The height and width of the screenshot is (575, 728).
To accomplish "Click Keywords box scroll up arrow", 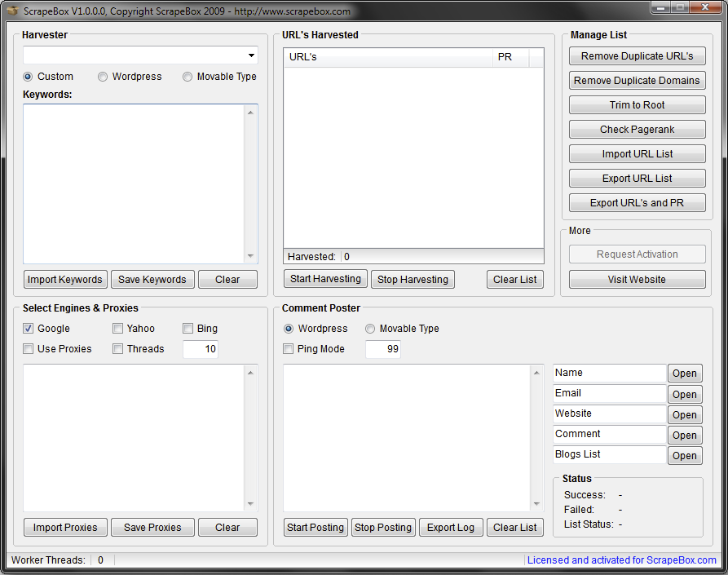I will (251, 113).
